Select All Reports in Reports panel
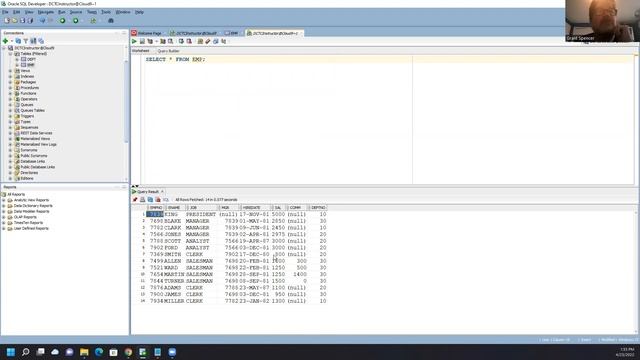The height and width of the screenshot is (360, 640). coord(16,194)
